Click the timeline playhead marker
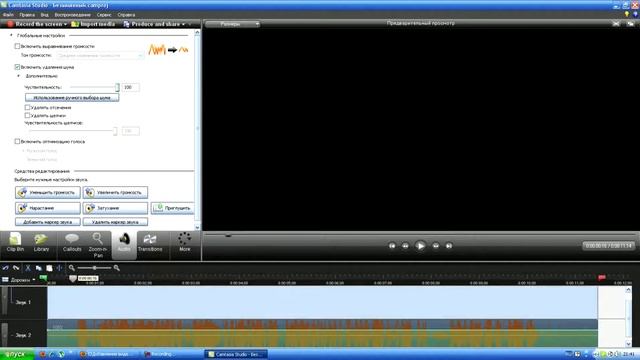640x360 pixels. click(x=73, y=278)
